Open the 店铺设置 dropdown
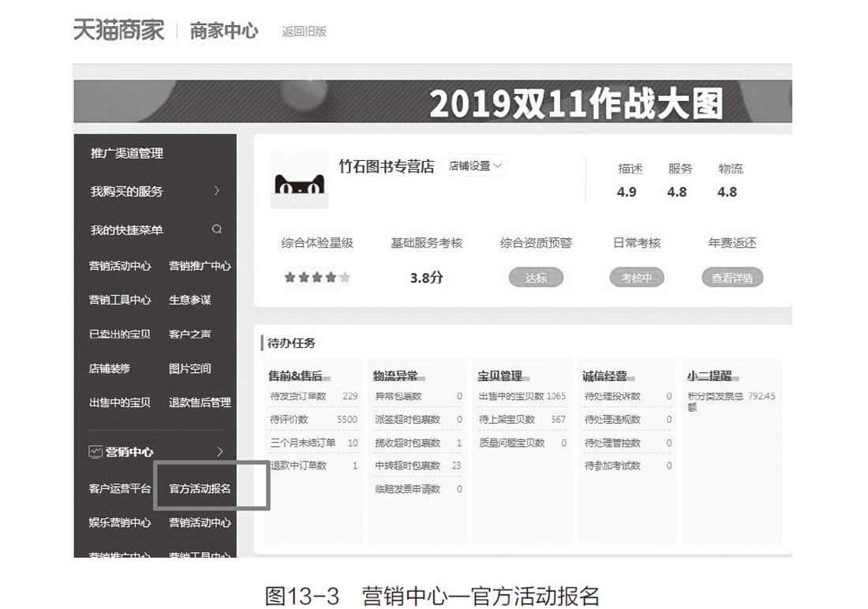 [477, 166]
